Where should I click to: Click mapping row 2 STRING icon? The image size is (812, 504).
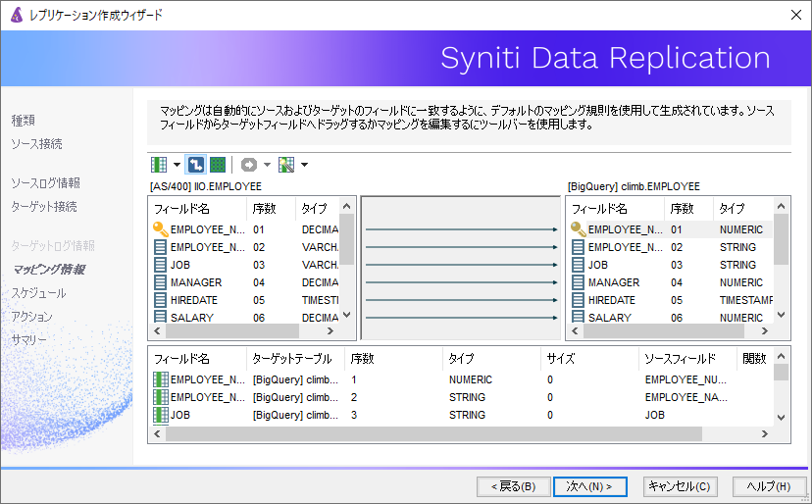click(x=161, y=397)
